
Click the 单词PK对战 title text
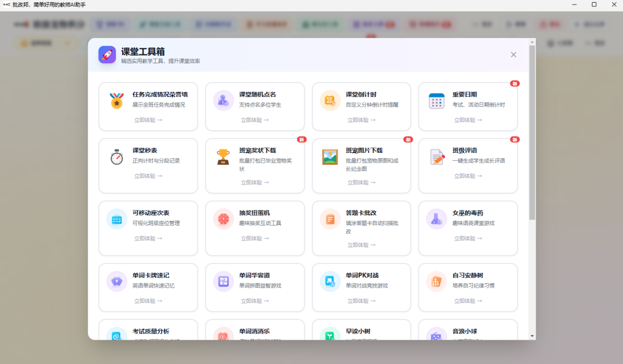(x=362, y=275)
